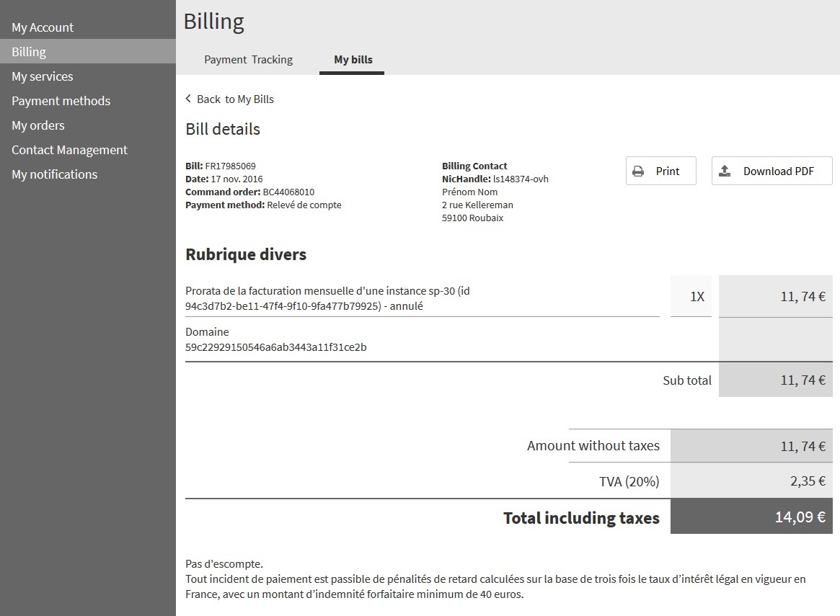The width and height of the screenshot is (840, 616).
Task: Open My Account in the sidebar
Action: point(43,27)
